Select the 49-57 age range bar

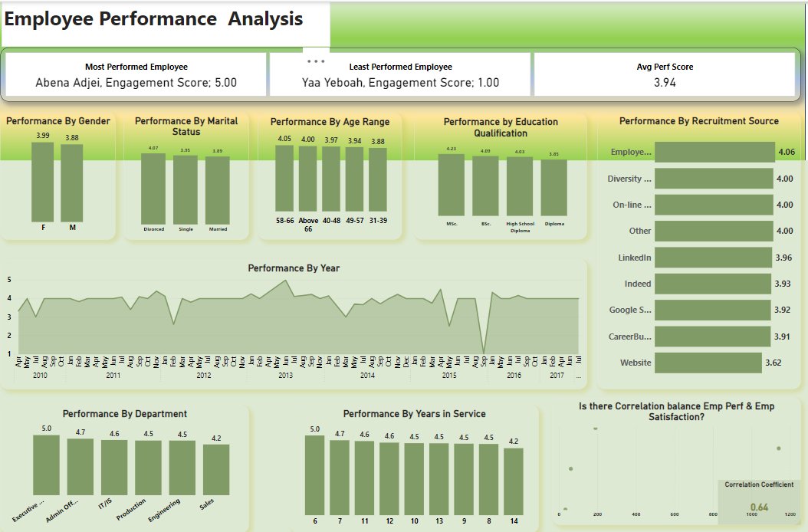pyautogui.click(x=354, y=179)
